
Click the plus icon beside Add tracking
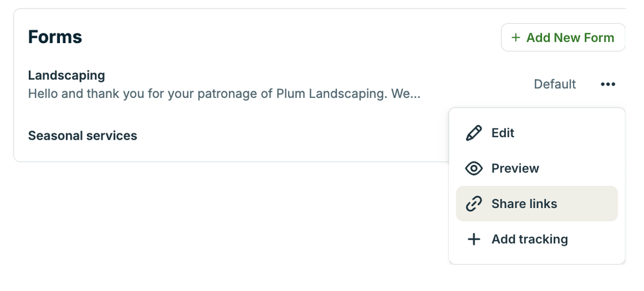[x=474, y=239]
